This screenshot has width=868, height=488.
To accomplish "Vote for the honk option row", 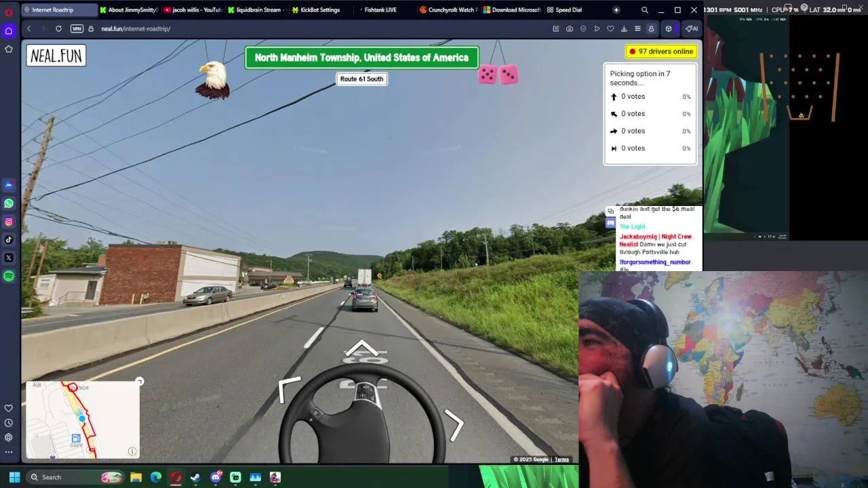I will pyautogui.click(x=650, y=148).
